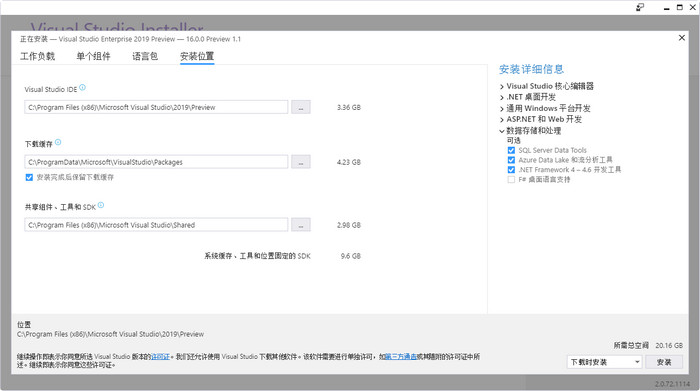The image size is (700, 391).
Task: Click the info icon next to Visual Studio IDE
Action: point(83,87)
